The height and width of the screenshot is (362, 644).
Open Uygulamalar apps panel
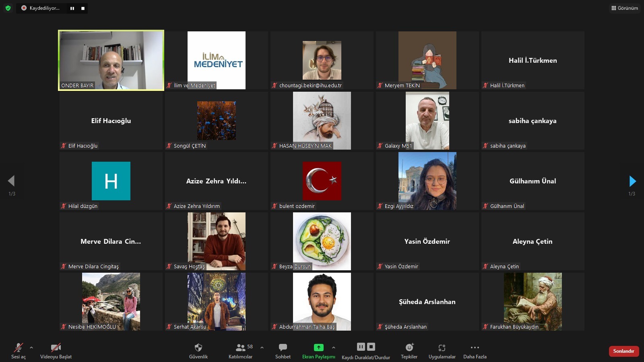point(442,350)
